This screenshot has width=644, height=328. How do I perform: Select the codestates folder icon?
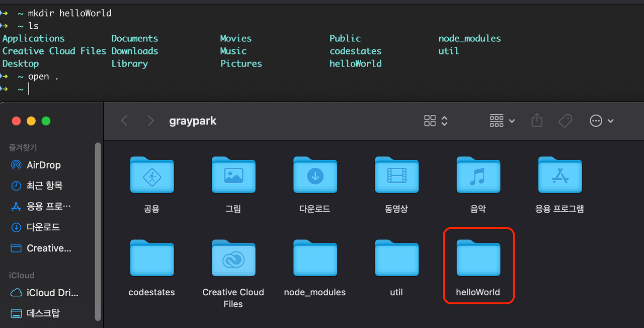[x=152, y=258]
